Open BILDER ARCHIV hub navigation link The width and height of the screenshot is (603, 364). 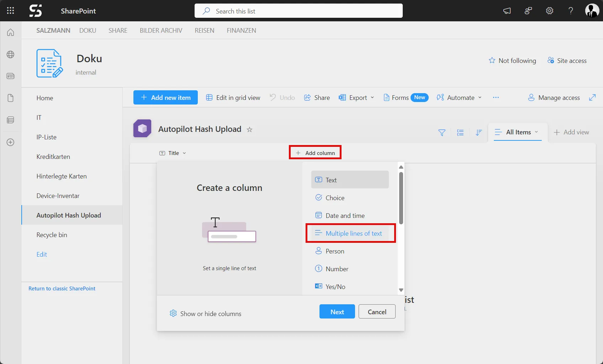(161, 31)
